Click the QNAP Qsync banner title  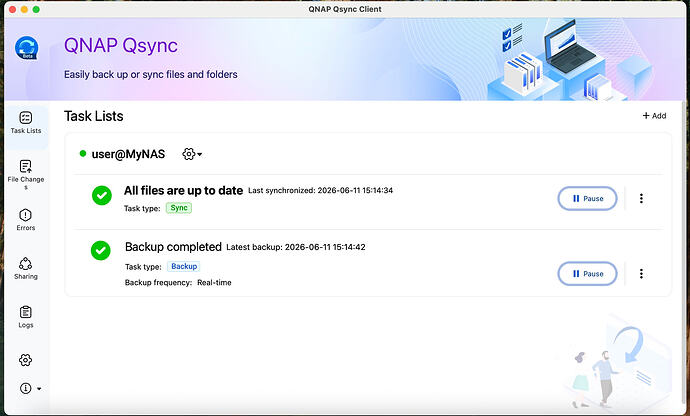pos(121,46)
